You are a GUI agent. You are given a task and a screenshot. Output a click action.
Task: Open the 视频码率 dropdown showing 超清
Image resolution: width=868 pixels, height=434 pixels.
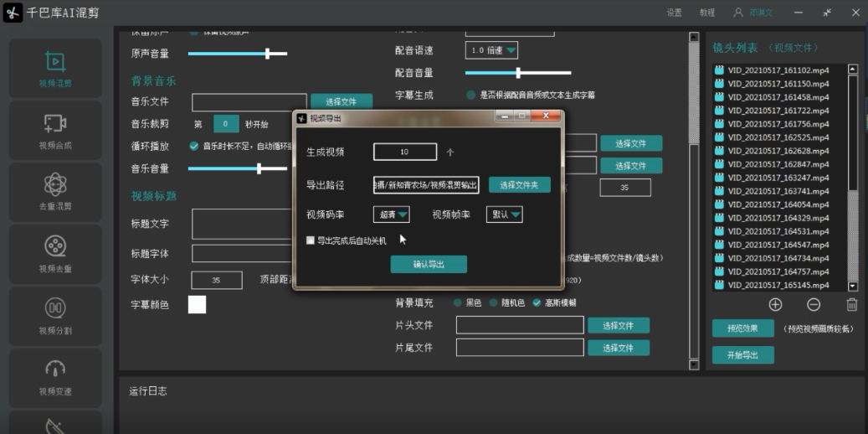pyautogui.click(x=391, y=214)
